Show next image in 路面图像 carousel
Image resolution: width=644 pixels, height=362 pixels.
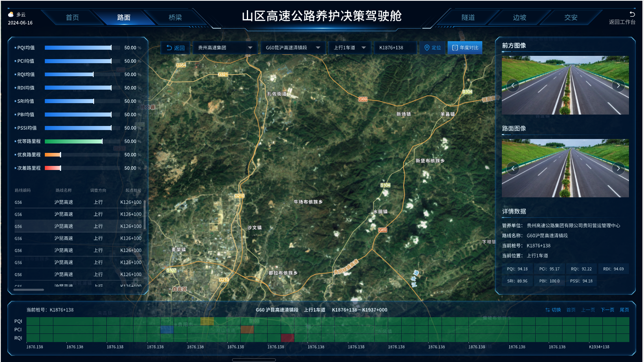pyautogui.click(x=618, y=168)
